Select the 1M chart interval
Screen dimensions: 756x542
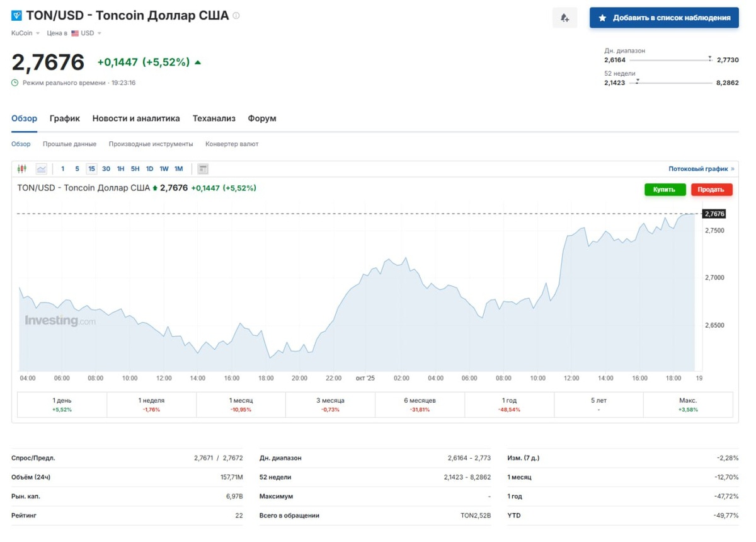178,169
